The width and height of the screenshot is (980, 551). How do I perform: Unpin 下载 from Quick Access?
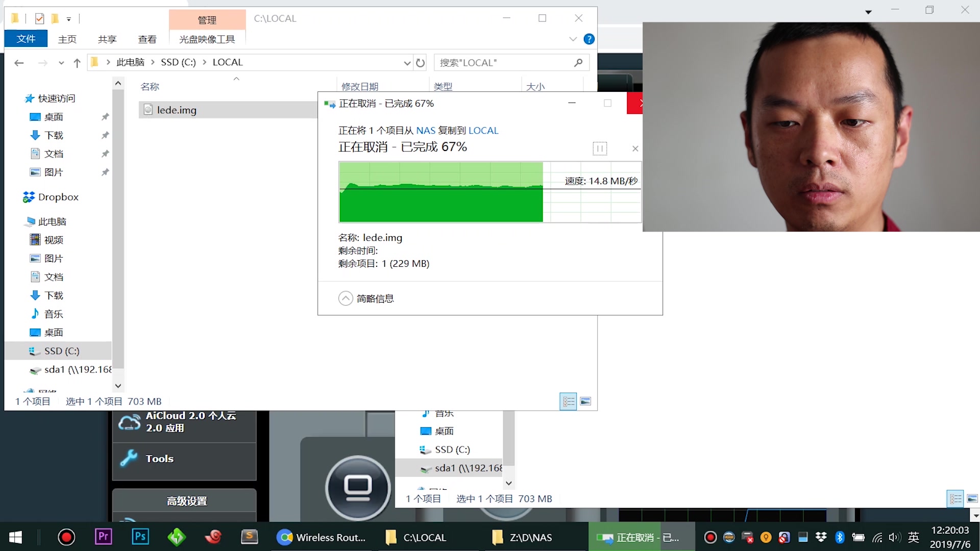pyautogui.click(x=105, y=135)
